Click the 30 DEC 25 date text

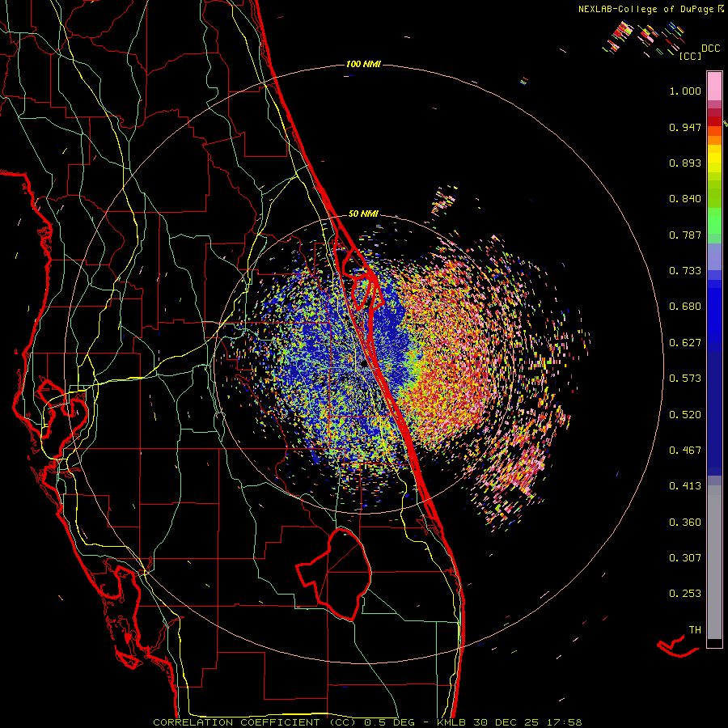click(506, 722)
